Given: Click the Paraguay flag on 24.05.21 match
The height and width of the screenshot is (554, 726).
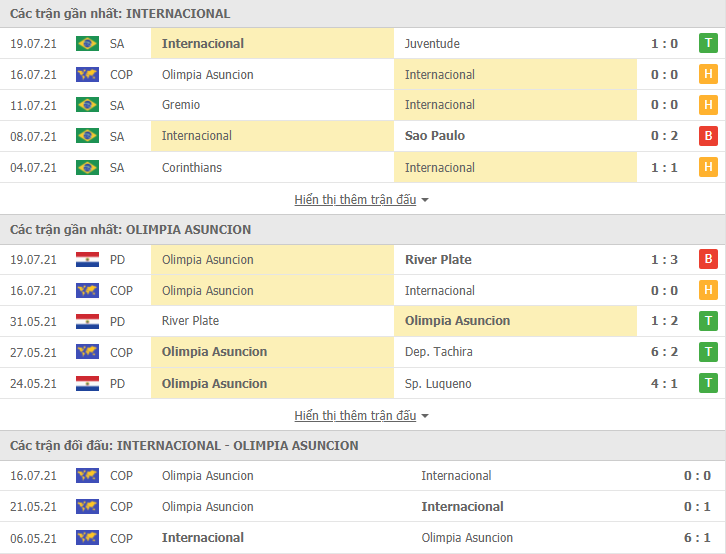Looking at the screenshot, I should [87, 383].
